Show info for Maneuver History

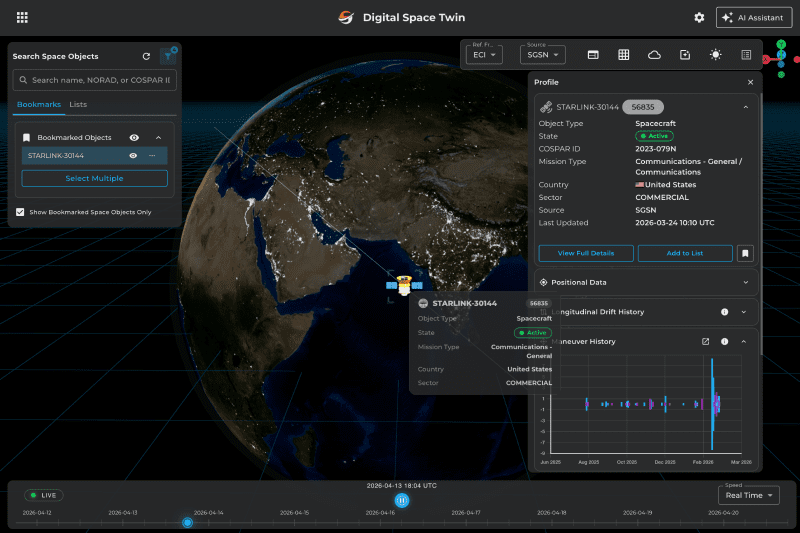[724, 341]
